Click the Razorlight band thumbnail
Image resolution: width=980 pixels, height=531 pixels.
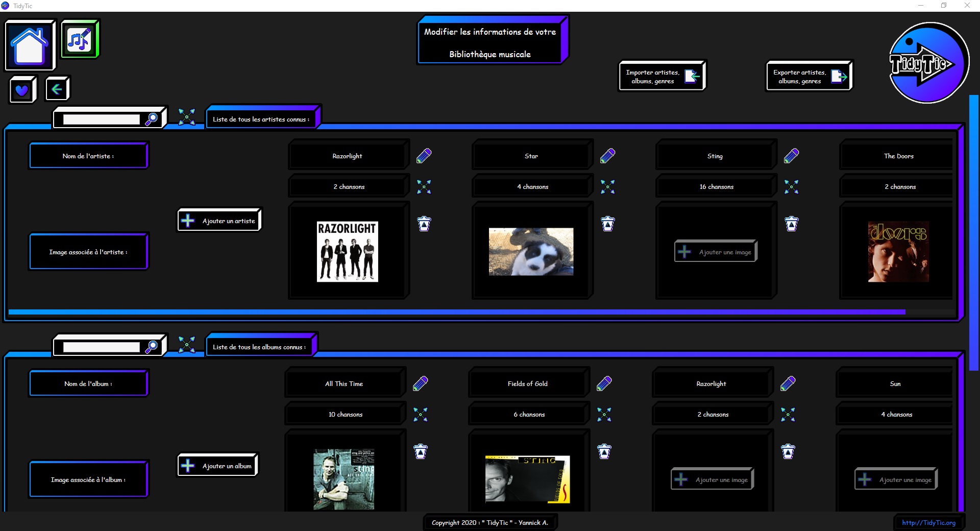pos(348,252)
